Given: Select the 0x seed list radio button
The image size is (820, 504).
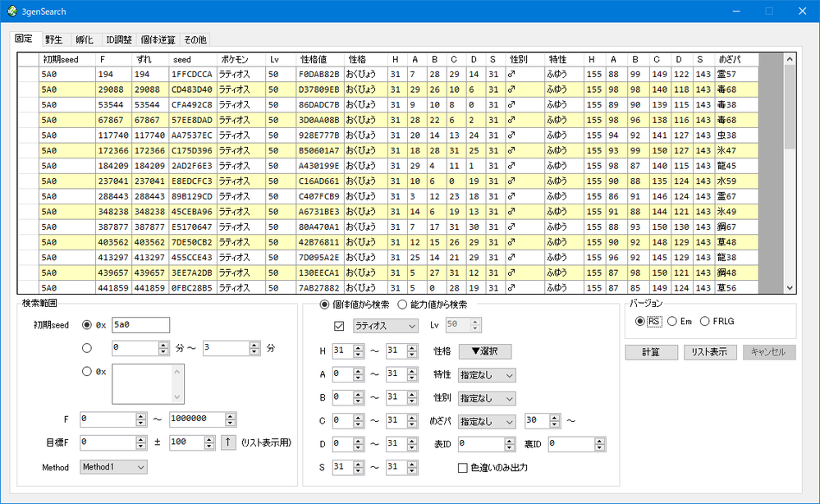Looking at the screenshot, I should pyautogui.click(x=87, y=371).
